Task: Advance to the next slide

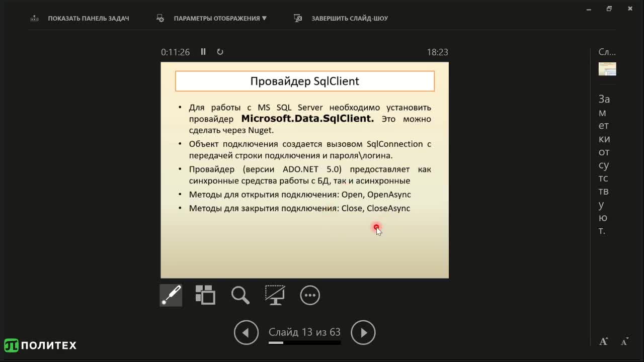Action: (x=363, y=332)
